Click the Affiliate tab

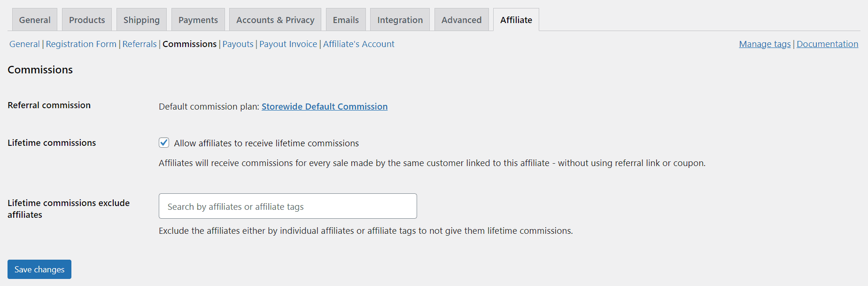pyautogui.click(x=516, y=20)
